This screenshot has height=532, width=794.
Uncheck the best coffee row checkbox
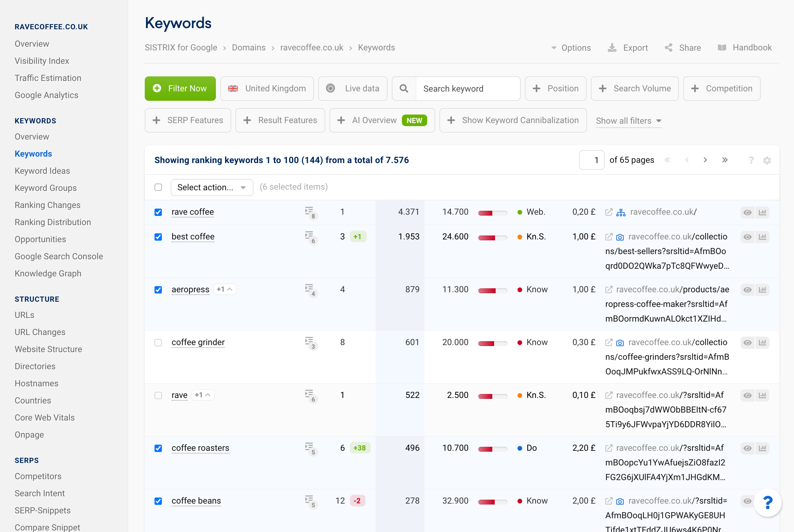(x=158, y=237)
